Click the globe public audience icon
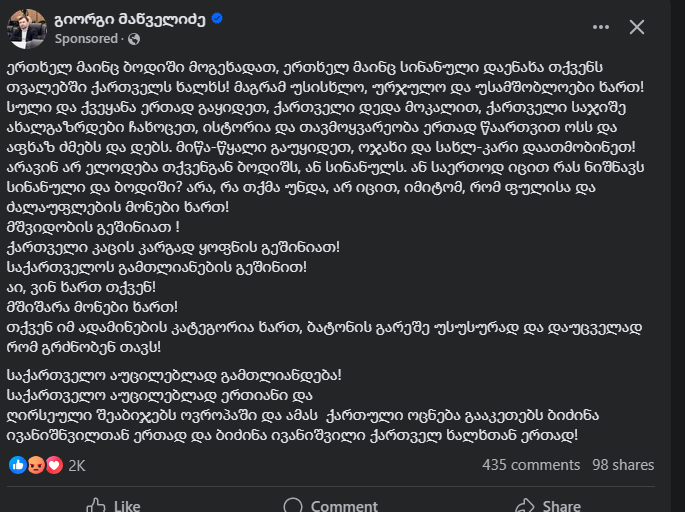The height and width of the screenshot is (512, 685). (135, 39)
